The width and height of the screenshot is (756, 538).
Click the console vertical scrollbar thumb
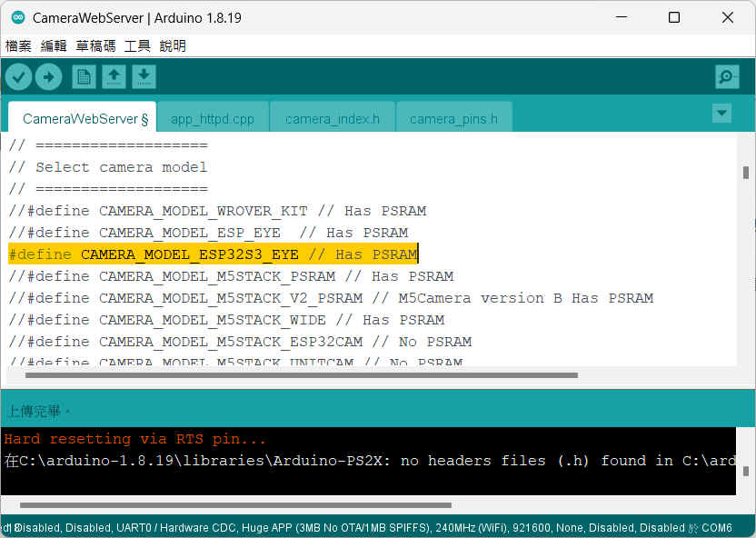coord(746,471)
